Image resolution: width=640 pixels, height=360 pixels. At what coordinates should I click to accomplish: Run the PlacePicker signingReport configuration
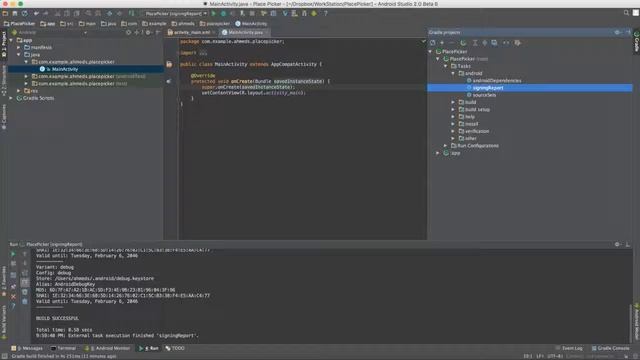pyautogui.click(x=213, y=13)
